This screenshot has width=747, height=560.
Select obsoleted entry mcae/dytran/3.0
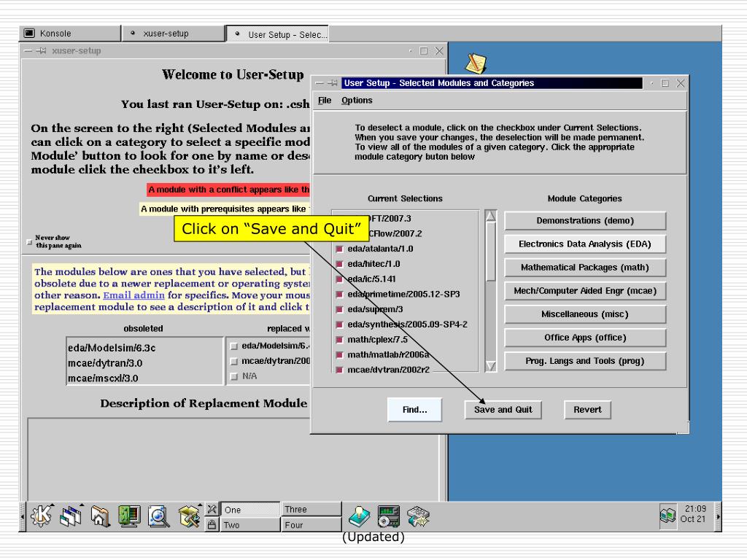[105, 363]
